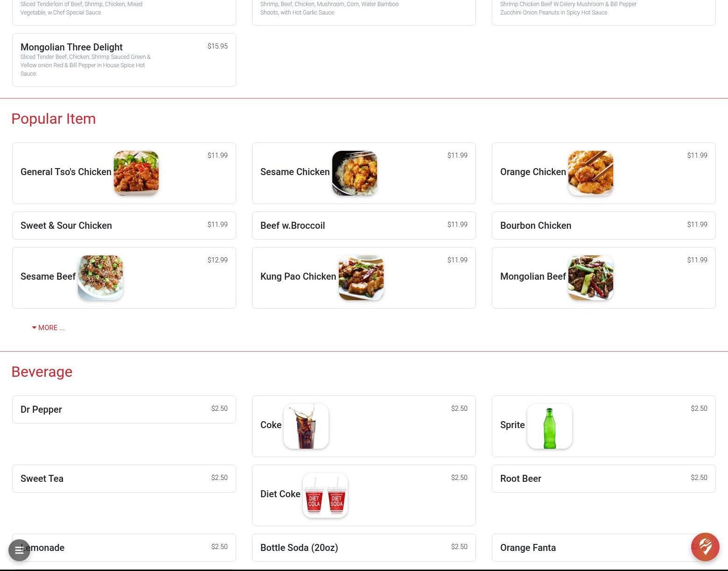
Task: Select Beef w.Broccoil menu item
Action: (364, 226)
